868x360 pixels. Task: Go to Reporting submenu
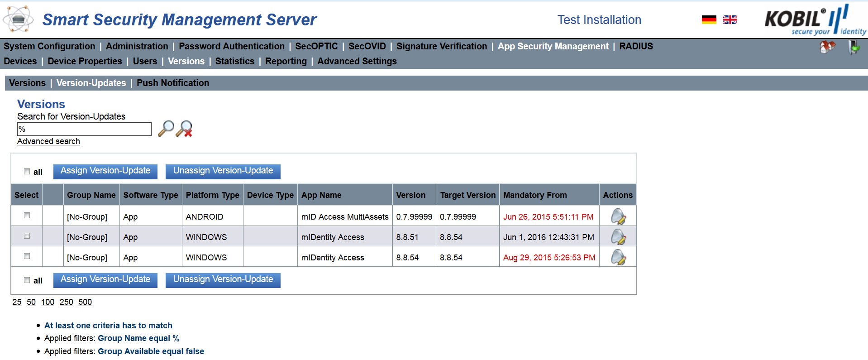pyautogui.click(x=286, y=61)
